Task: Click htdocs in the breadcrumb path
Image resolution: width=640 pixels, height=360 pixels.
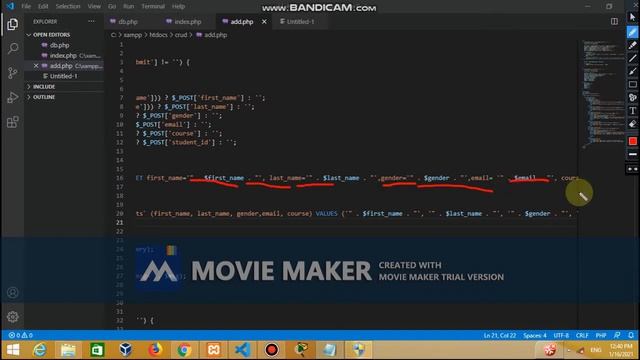Action: coord(158,35)
